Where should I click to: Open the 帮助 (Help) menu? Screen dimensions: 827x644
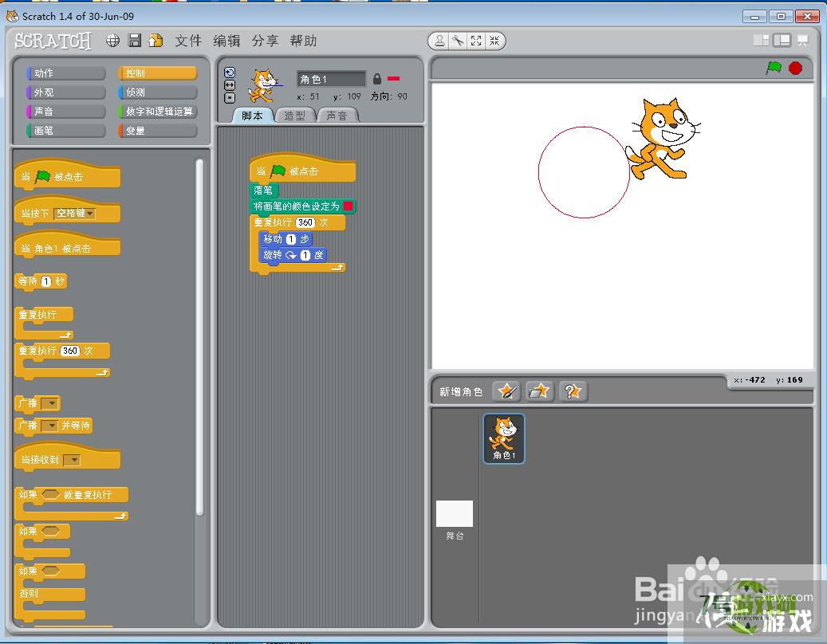pyautogui.click(x=303, y=41)
